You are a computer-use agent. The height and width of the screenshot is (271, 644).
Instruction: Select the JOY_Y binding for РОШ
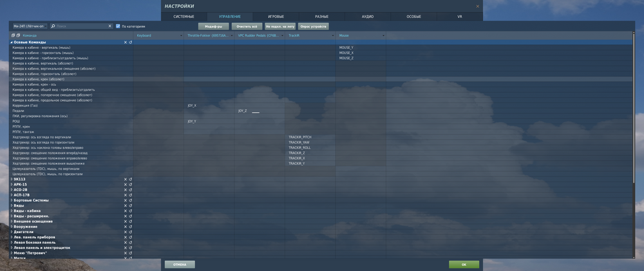(x=209, y=122)
